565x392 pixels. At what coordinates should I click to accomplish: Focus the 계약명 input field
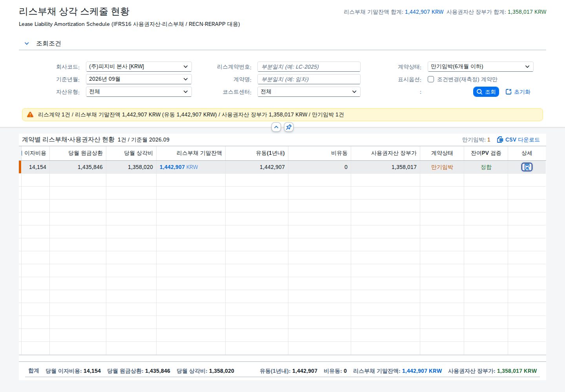pyautogui.click(x=309, y=79)
